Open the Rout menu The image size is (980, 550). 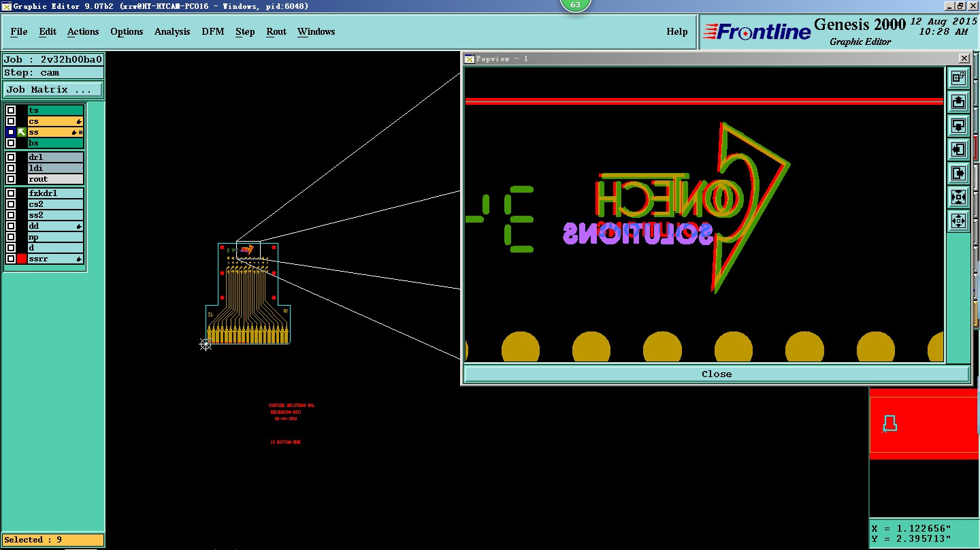click(276, 31)
